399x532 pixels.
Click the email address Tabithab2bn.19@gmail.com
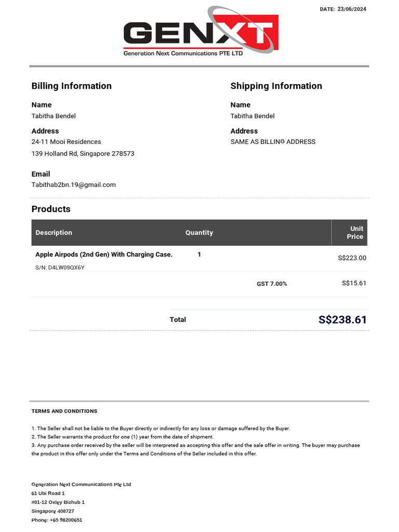click(74, 184)
